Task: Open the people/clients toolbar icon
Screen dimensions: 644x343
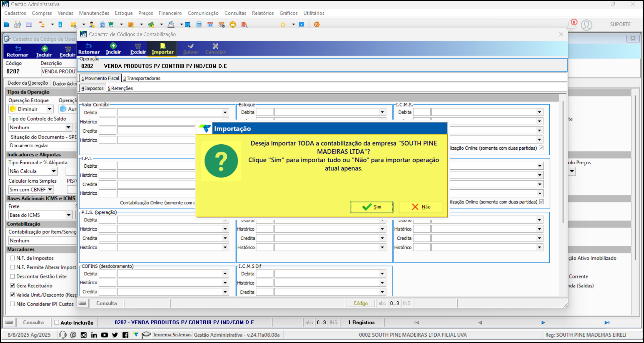Action: tap(17, 24)
